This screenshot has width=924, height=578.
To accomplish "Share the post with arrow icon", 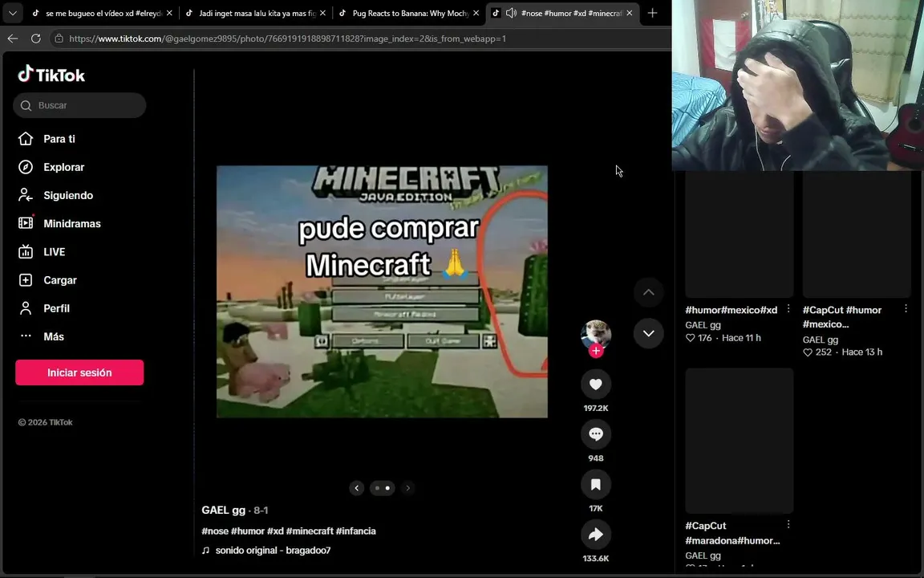I will (596, 535).
